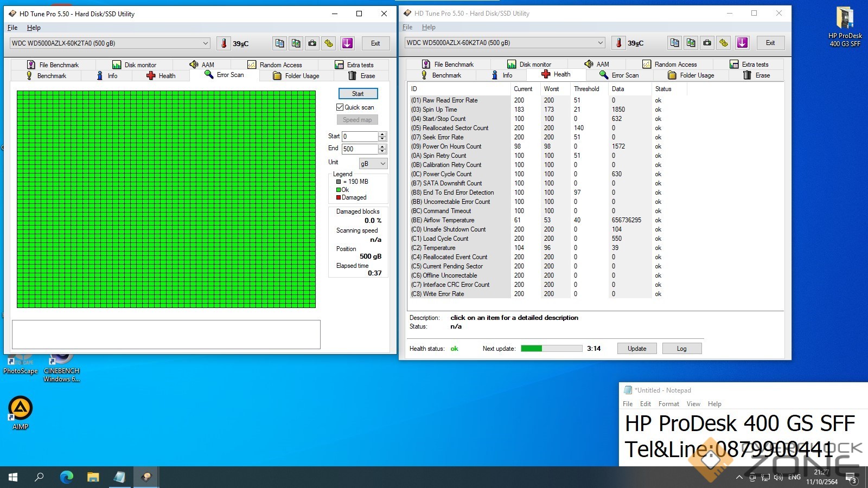Expand the drive selection dropdown in left window
868x488 pixels.
[x=206, y=43]
